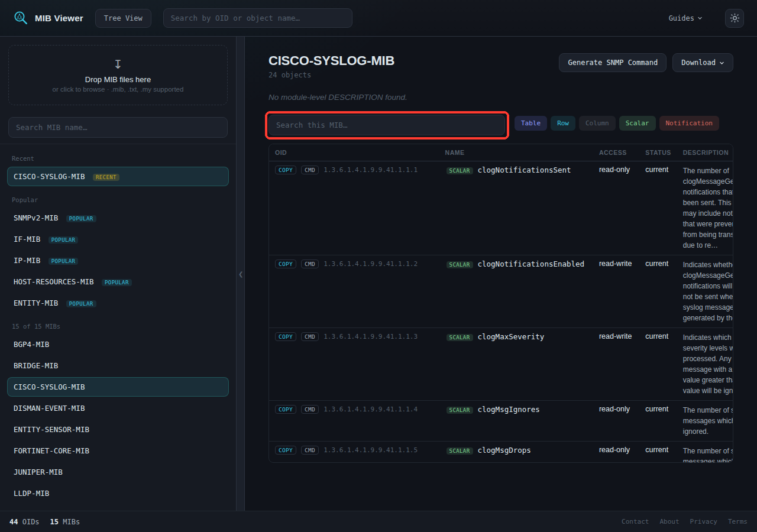Open the Terms footer link
This screenshot has height=532, width=757.
point(737,521)
